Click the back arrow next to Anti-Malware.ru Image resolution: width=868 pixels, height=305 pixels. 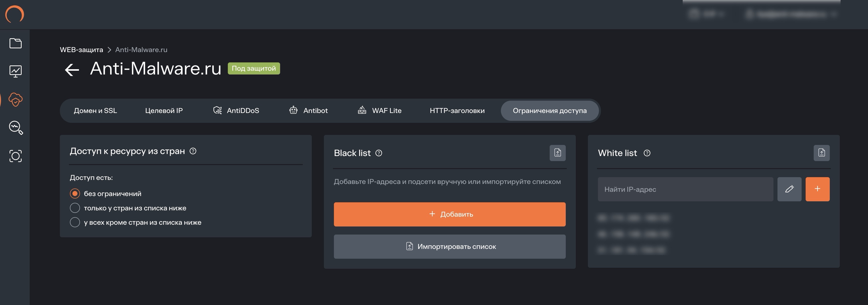pyautogui.click(x=72, y=70)
